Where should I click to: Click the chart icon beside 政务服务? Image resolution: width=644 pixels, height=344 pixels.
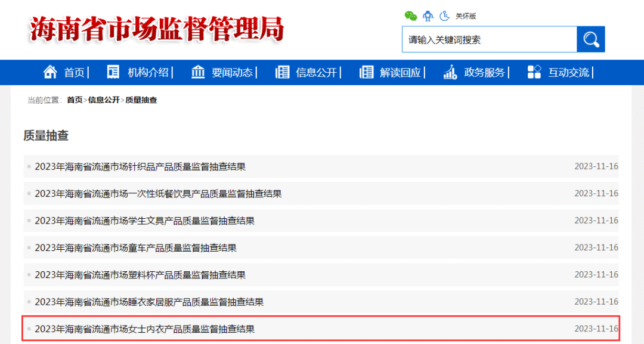click(x=450, y=72)
